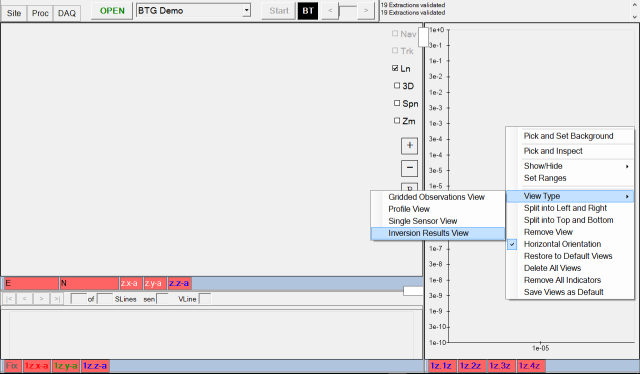The height and width of the screenshot is (374, 640).
Task: Click the red N indicator box
Action: point(89,283)
